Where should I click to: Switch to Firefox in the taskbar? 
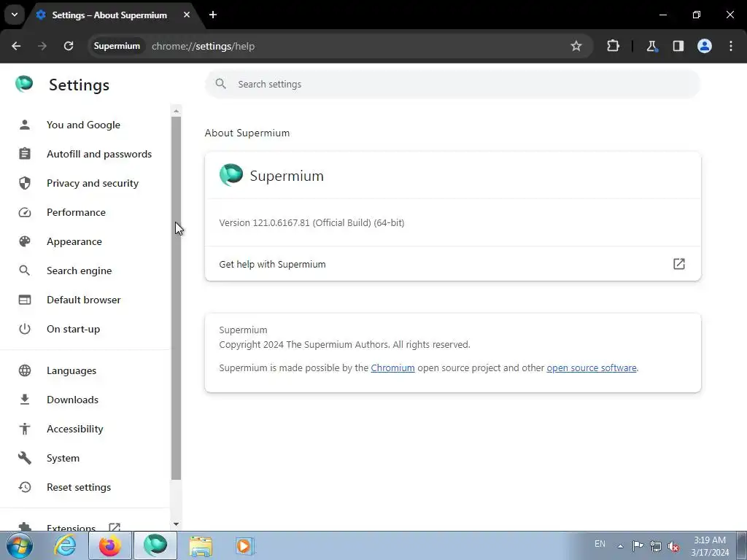point(110,545)
